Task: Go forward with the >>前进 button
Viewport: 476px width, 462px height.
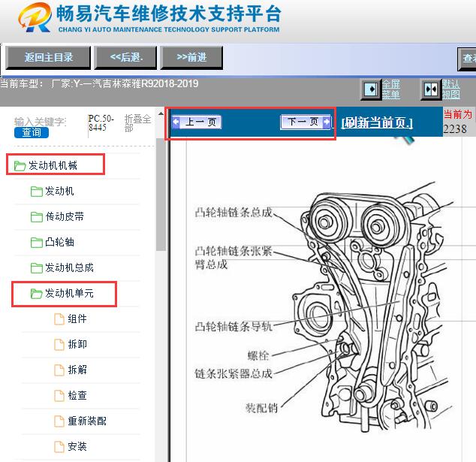Action: (x=191, y=58)
